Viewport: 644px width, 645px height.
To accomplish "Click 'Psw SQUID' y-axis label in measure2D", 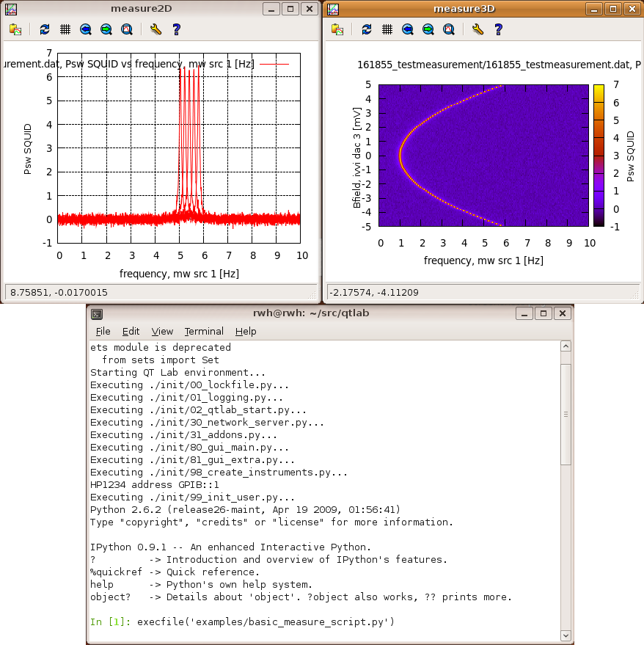I will click(x=28, y=149).
